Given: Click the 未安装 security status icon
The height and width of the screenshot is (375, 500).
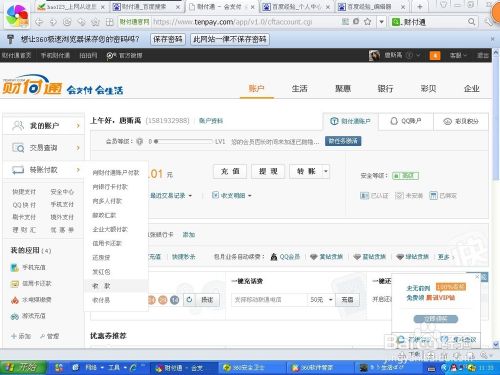Looking at the screenshot, I should [x=399, y=196].
